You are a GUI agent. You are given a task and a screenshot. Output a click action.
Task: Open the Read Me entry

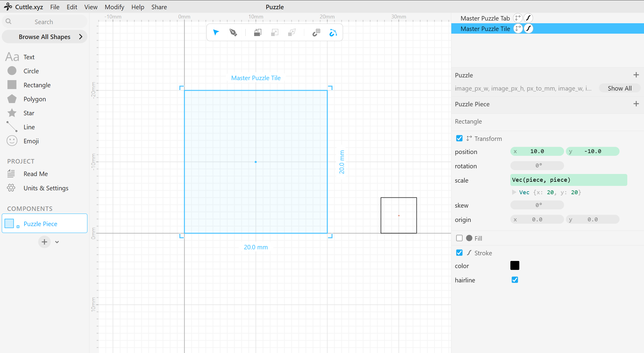coord(36,174)
